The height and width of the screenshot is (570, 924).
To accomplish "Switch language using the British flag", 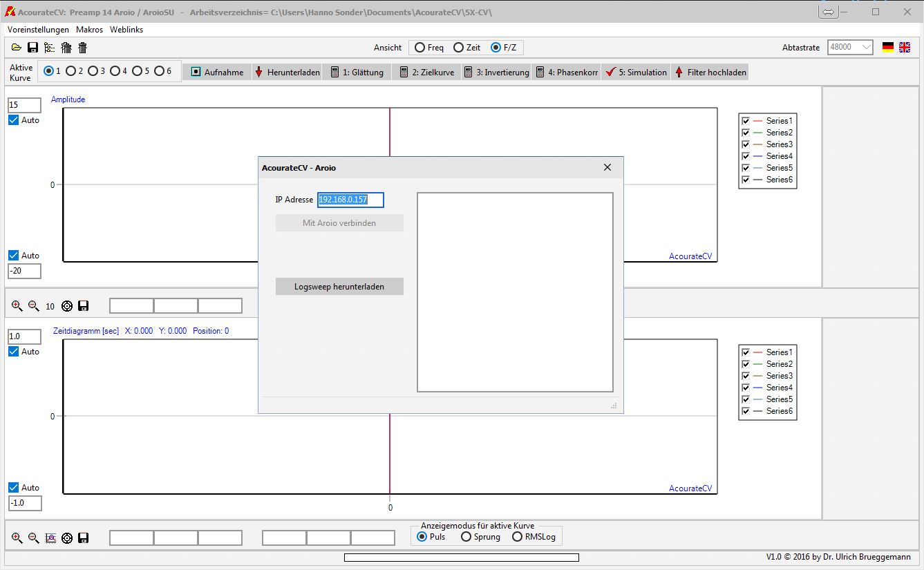I will click(905, 47).
